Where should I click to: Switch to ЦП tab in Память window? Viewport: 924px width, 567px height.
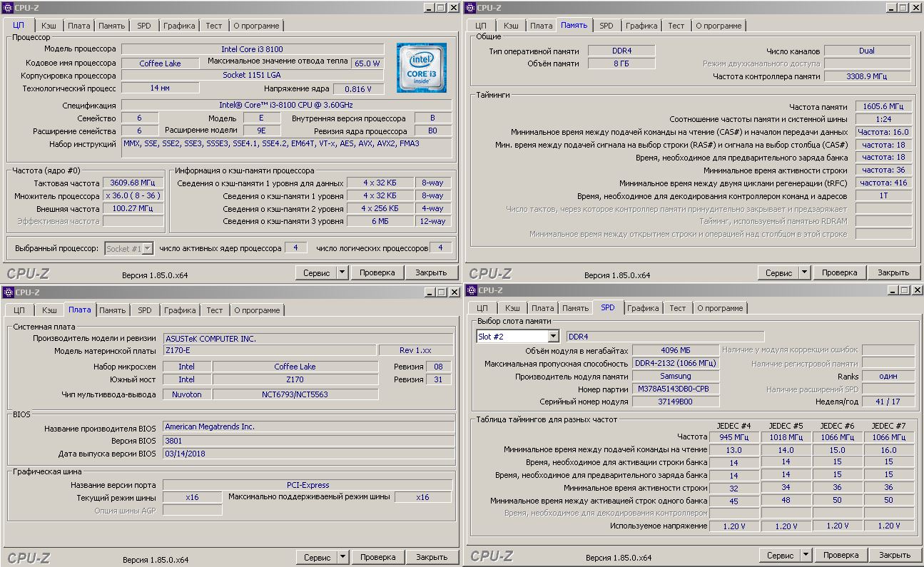[x=481, y=26]
